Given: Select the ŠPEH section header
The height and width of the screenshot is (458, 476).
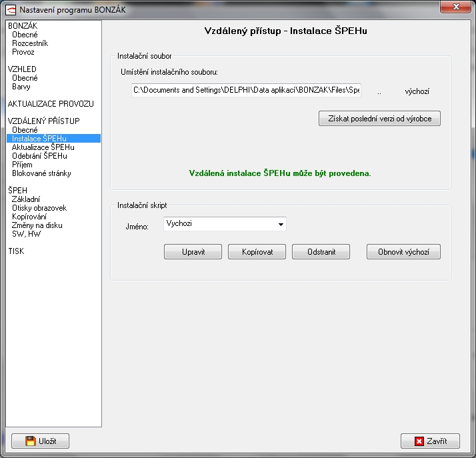Looking at the screenshot, I should 17,190.
